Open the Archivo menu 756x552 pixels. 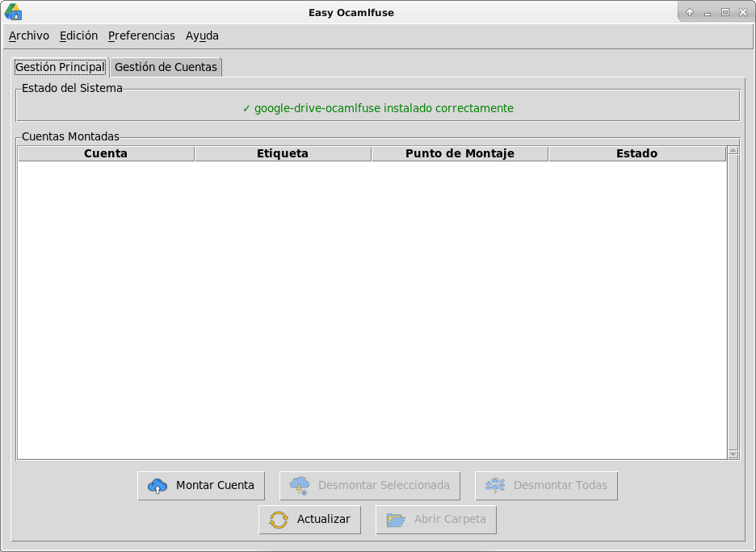(29, 36)
